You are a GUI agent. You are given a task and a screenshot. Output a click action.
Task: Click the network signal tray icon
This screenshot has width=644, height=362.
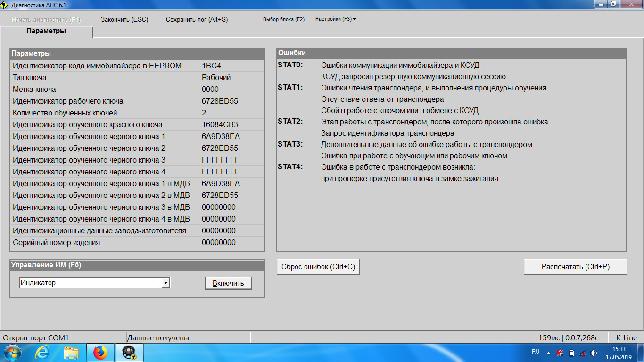click(583, 353)
